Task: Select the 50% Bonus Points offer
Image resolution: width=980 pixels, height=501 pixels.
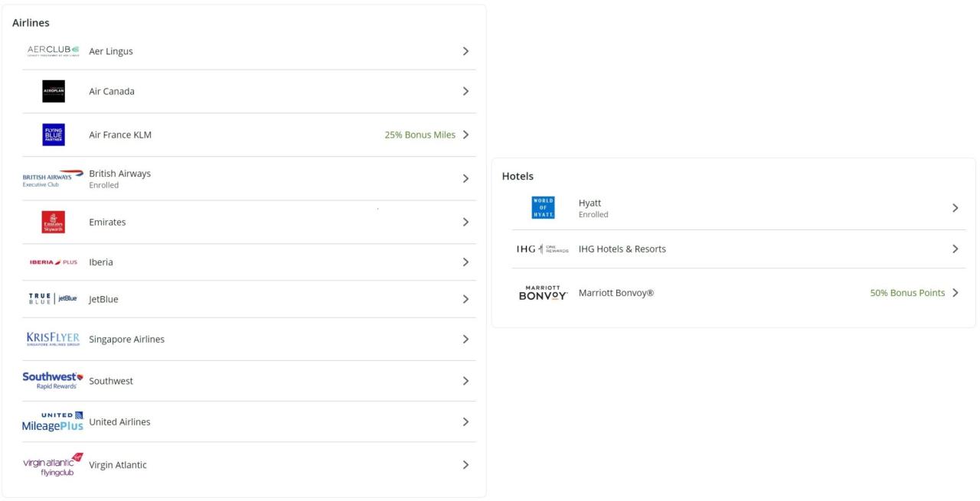Action: click(907, 293)
